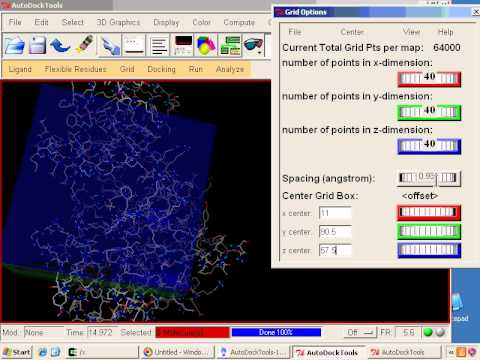The height and width of the screenshot is (360, 480).
Task: Click the x-dimension points red thumbwheel
Action: click(429, 79)
